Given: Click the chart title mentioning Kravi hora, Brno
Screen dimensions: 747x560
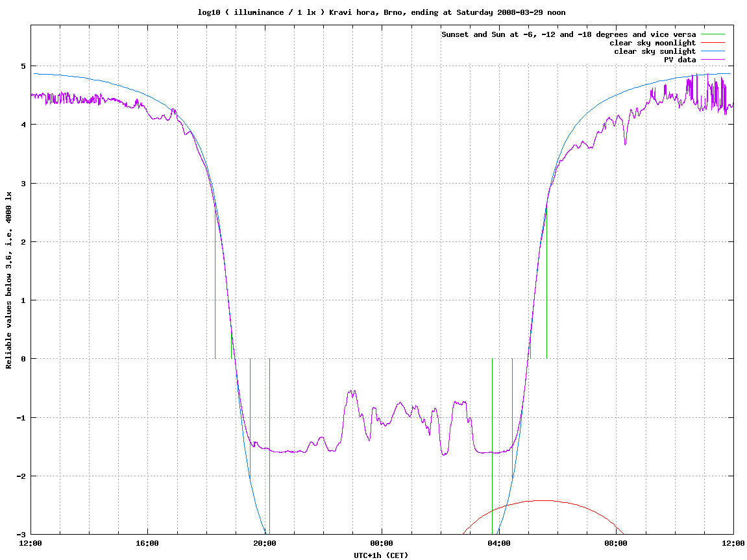Looking at the screenshot, I should pyautogui.click(x=382, y=12).
